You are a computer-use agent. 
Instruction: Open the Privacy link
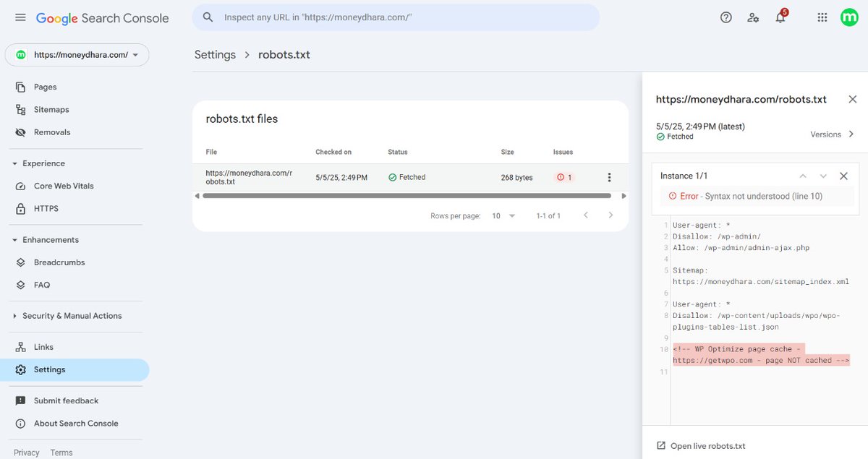pyautogui.click(x=26, y=452)
